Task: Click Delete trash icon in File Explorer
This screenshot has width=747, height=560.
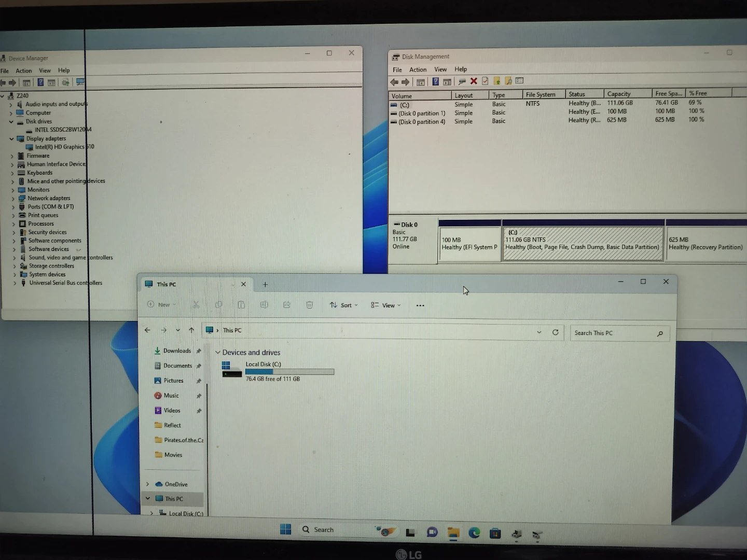Action: coord(310,305)
